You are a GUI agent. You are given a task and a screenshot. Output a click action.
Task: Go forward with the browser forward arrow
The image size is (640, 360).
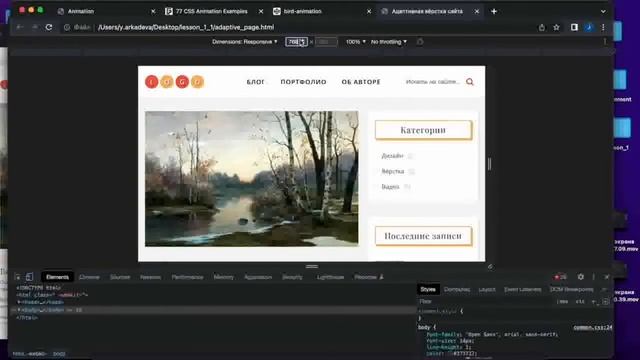pyautogui.click(x=35, y=27)
